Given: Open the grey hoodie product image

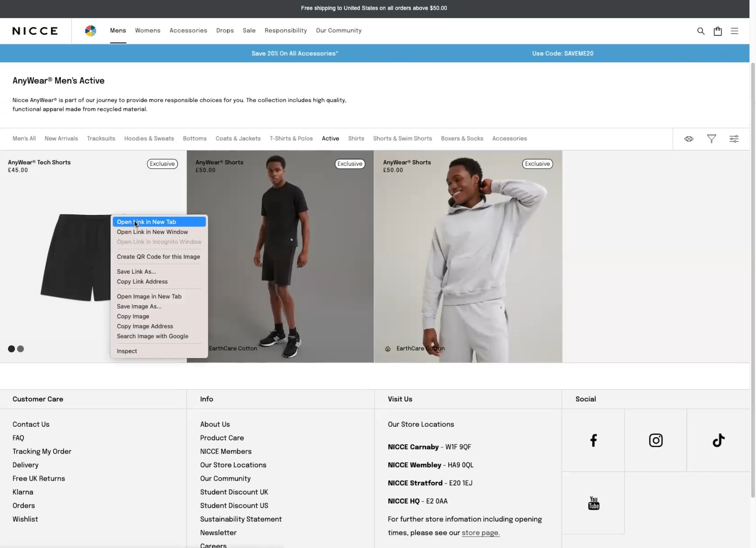Looking at the screenshot, I should (468, 258).
